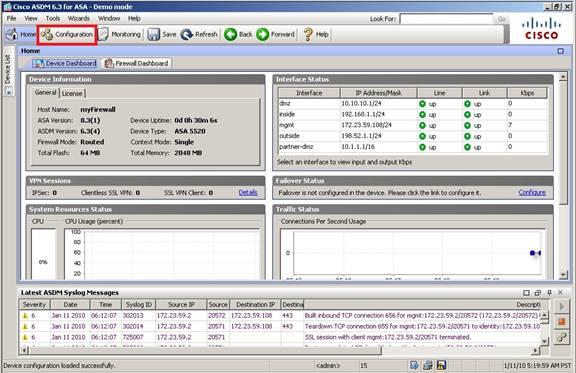
Task: Open syslog color settings icon
Action: click(x=562, y=338)
